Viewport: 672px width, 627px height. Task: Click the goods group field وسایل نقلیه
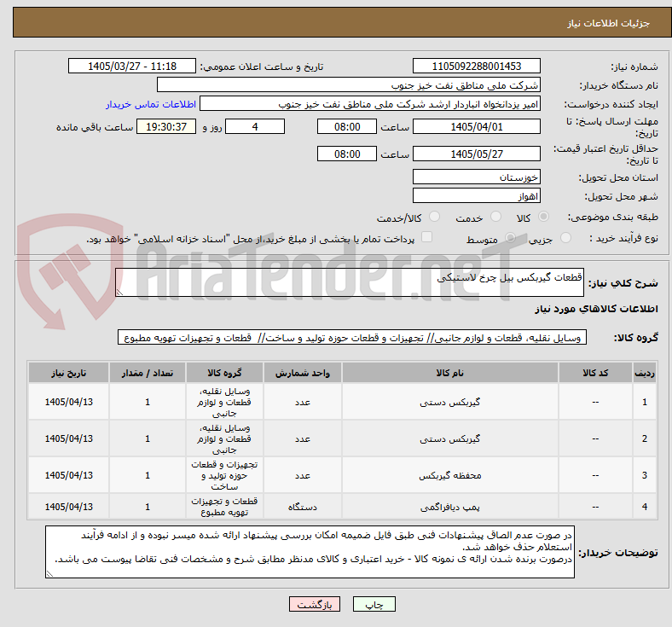[x=352, y=337]
